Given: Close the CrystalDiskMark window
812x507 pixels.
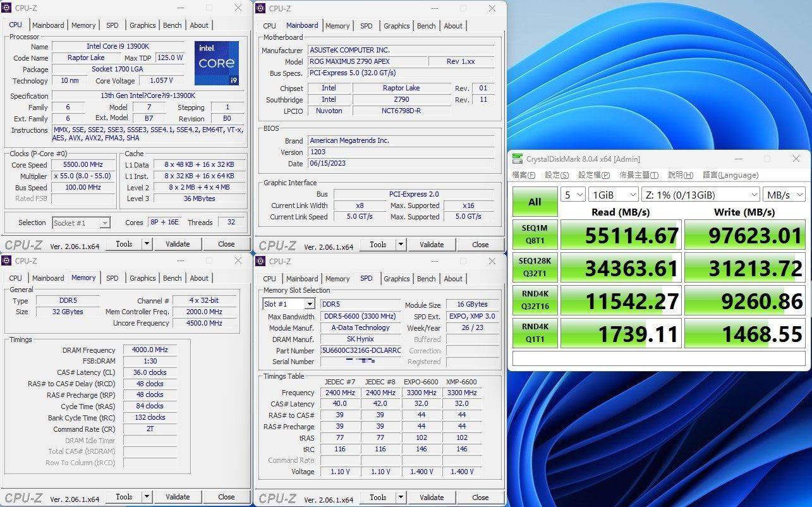Looking at the screenshot, I should [x=796, y=159].
